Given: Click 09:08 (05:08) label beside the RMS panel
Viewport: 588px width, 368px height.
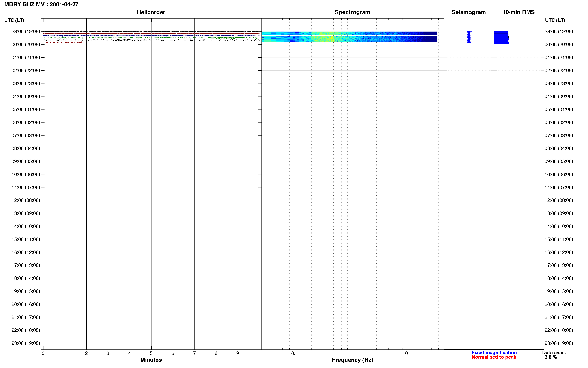Looking at the screenshot, I should click(x=559, y=161).
